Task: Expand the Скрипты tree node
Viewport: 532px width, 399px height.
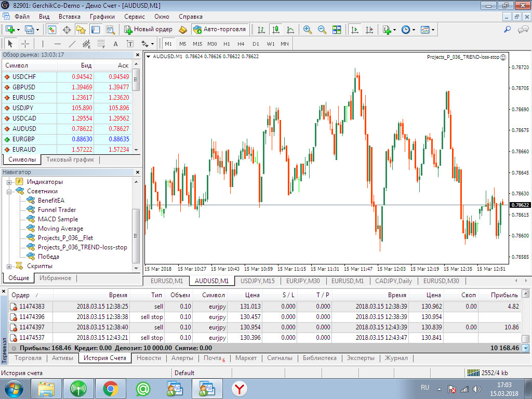Action: [x=9, y=267]
